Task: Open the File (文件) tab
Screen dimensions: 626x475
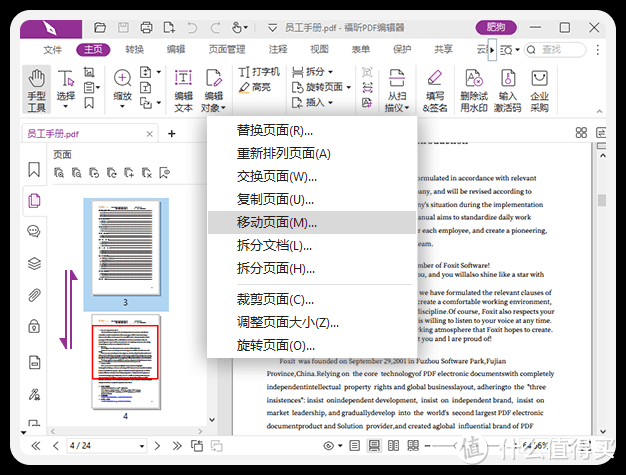Action: pyautogui.click(x=53, y=49)
